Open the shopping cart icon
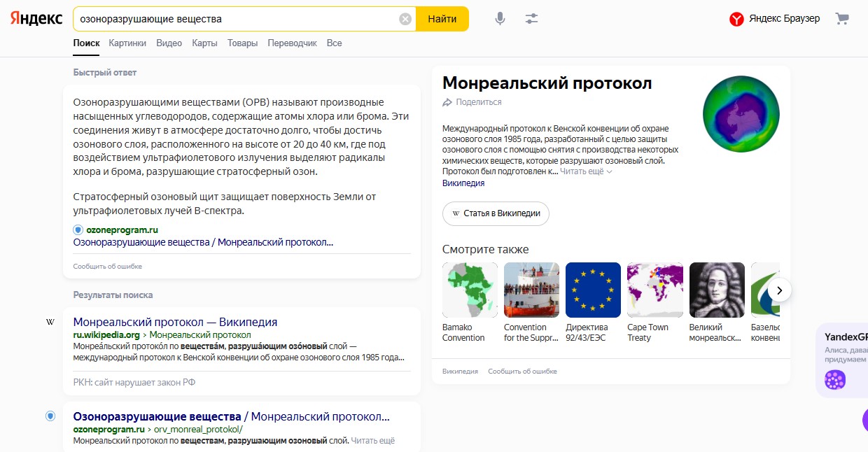Viewport: 868px width, 452px height. 842,19
